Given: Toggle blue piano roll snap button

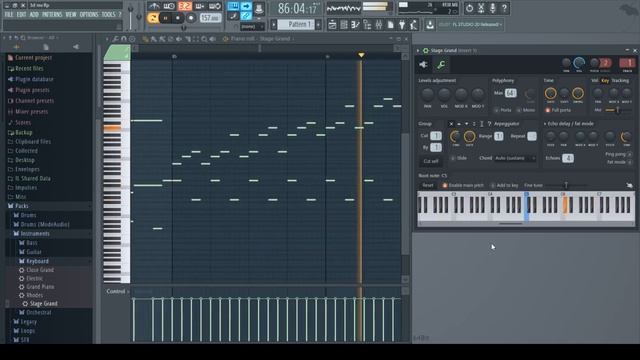Looking at the screenshot, I should 233,6.
